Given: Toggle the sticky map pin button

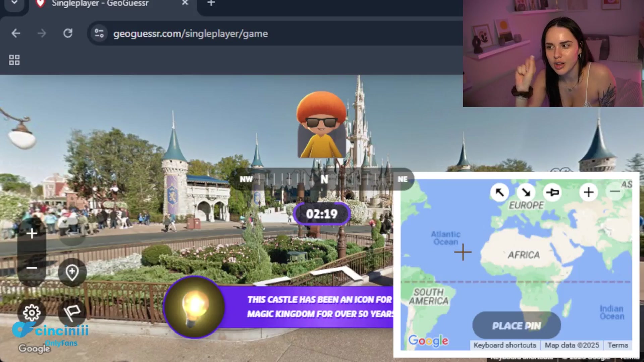Looking at the screenshot, I should (552, 192).
